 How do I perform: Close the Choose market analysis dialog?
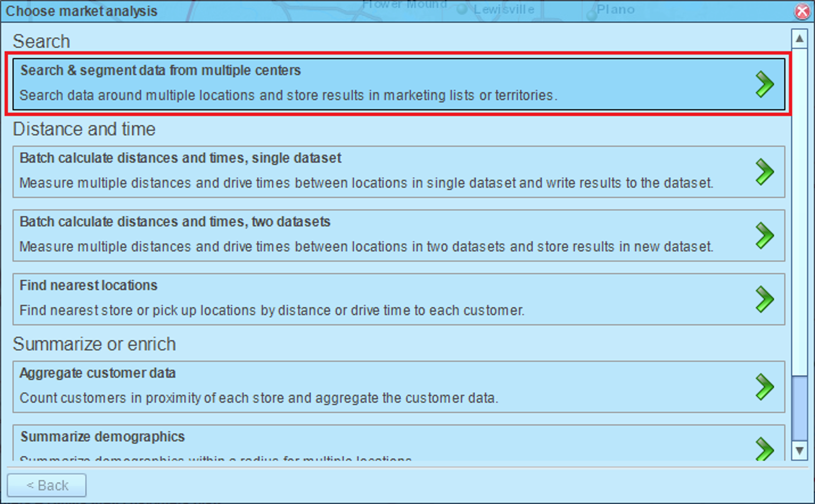coord(802,12)
